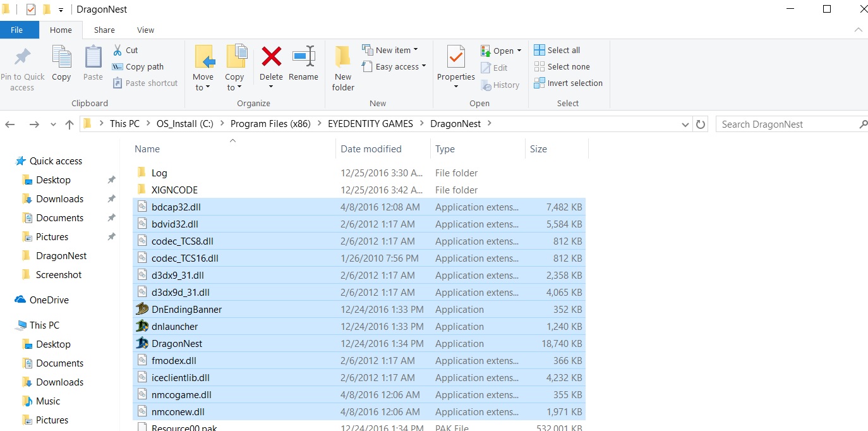868x431 pixels.
Task: Click This PC in the address bar
Action: tap(124, 124)
